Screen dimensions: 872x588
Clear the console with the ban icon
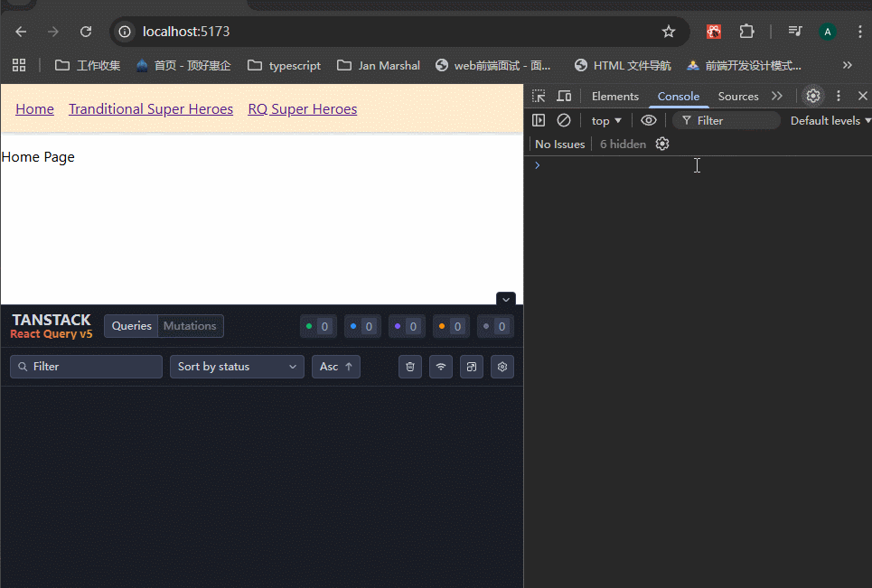(x=564, y=120)
